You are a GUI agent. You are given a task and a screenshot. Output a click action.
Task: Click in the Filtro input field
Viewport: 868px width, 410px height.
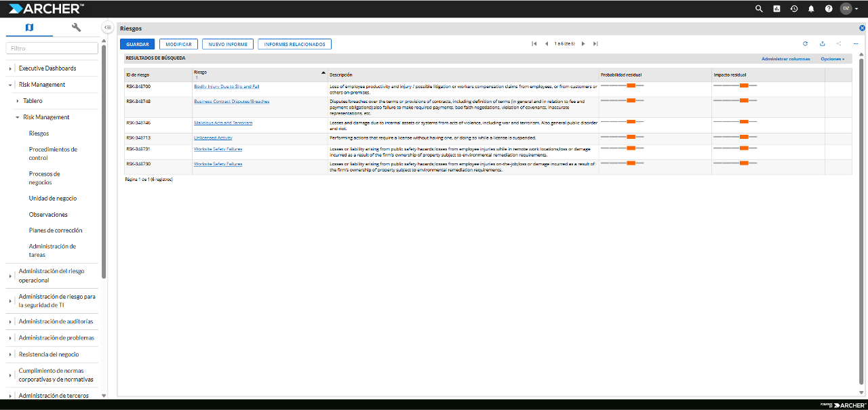52,49
